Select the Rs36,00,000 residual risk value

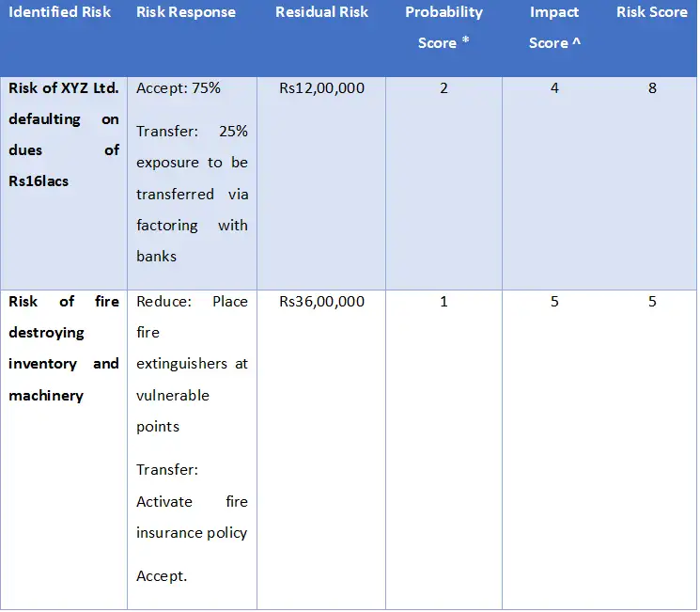pos(321,302)
